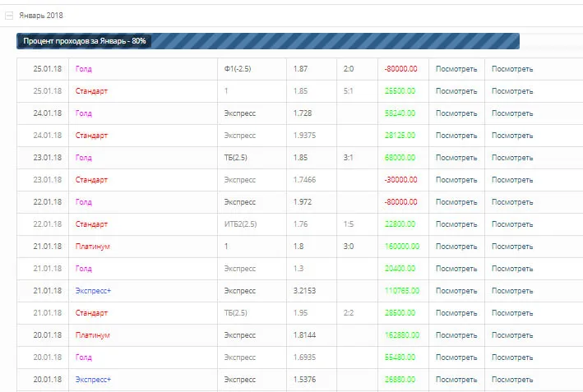Open Платинум tariff in the 1.8144 odds row
The width and height of the screenshot is (583, 392).
pos(93,335)
